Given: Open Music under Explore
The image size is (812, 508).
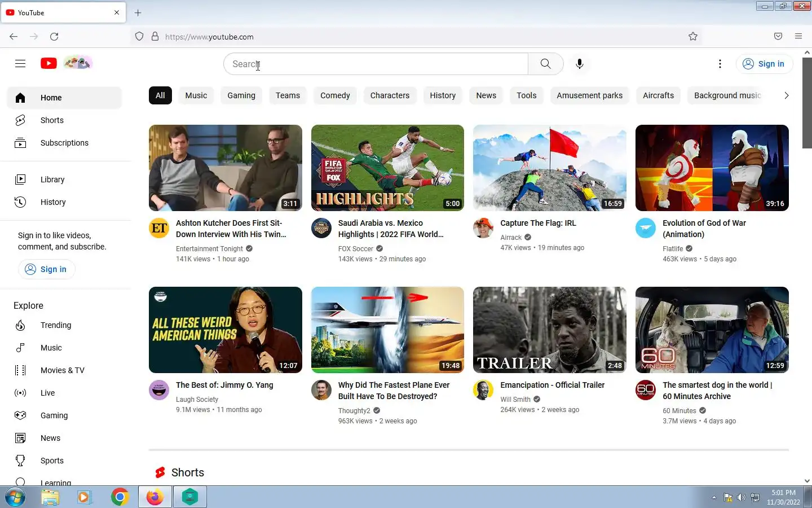Looking at the screenshot, I should coord(64,348).
